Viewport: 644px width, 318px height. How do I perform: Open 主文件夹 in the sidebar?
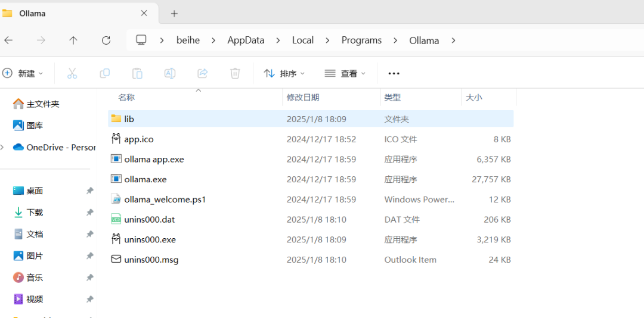click(36, 104)
